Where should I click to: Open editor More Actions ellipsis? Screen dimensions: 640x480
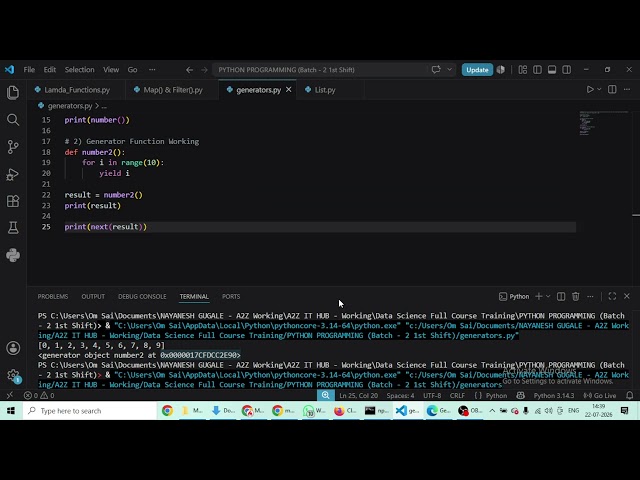point(627,89)
